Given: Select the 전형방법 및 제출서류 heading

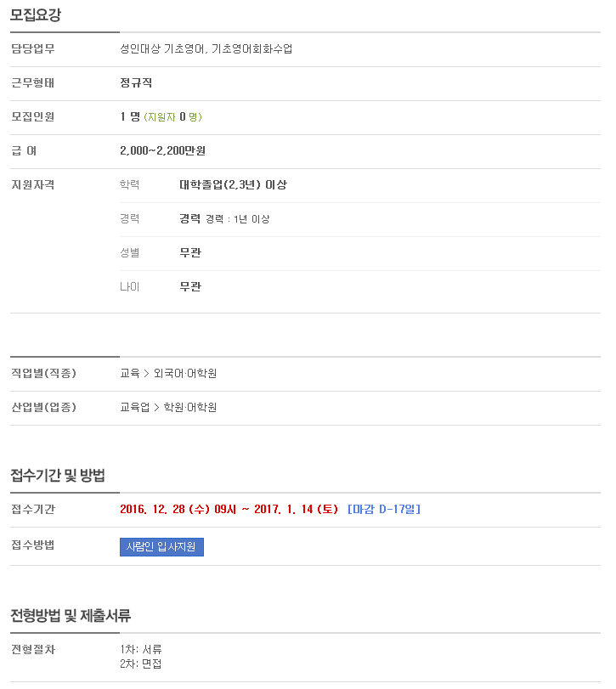Looking at the screenshot, I should [x=71, y=616].
